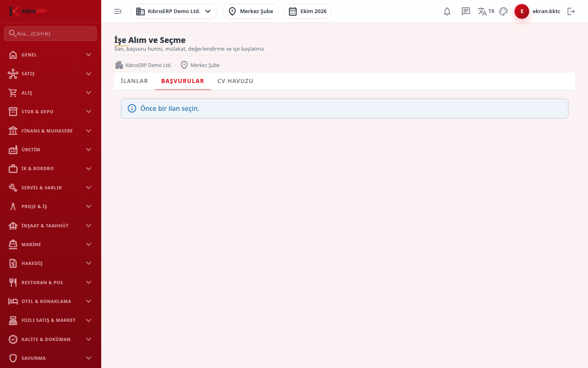This screenshot has height=368, width=588.
Task: Click the Stok & Depo box icon
Action: [x=13, y=112]
